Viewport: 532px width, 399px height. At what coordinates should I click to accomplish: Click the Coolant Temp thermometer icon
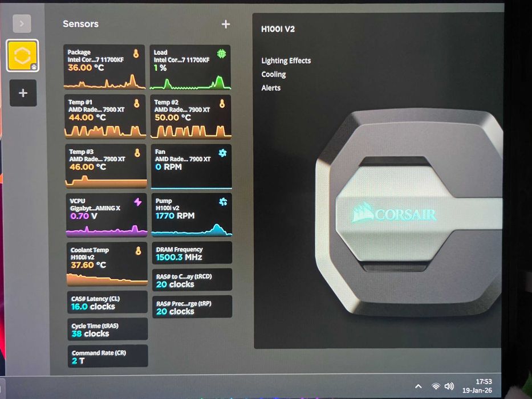138,251
